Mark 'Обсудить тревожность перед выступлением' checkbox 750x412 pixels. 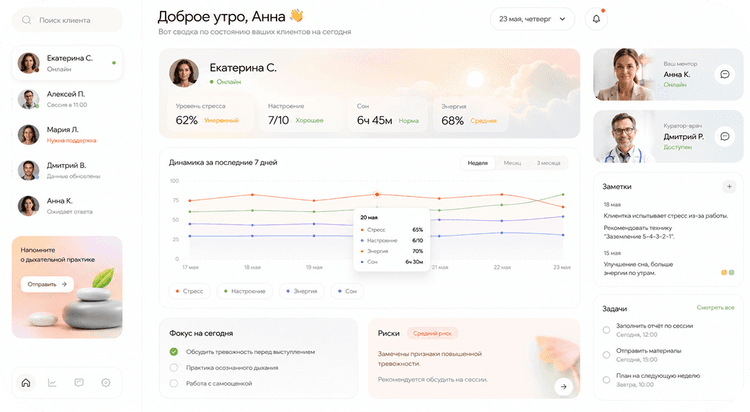pos(174,352)
